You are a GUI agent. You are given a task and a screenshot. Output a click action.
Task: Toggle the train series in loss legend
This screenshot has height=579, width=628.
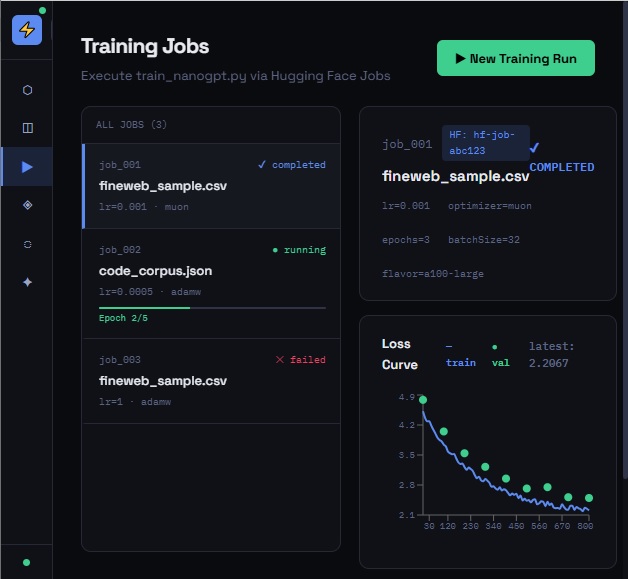click(x=460, y=354)
